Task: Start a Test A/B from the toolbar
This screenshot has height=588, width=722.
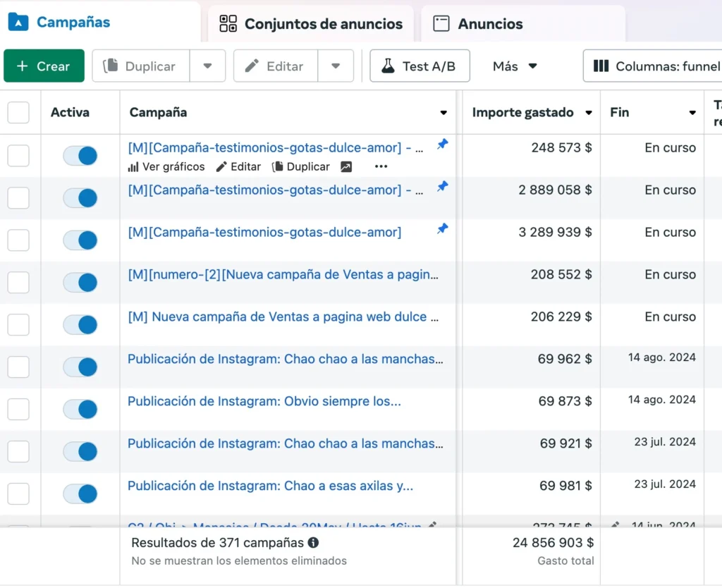Action: tap(420, 66)
